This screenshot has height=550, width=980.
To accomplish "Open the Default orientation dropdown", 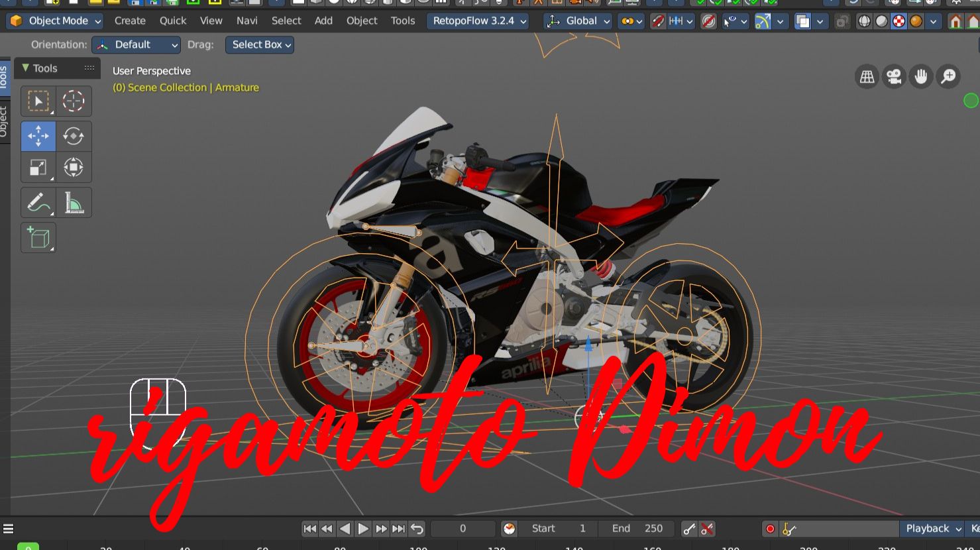I will [136, 45].
